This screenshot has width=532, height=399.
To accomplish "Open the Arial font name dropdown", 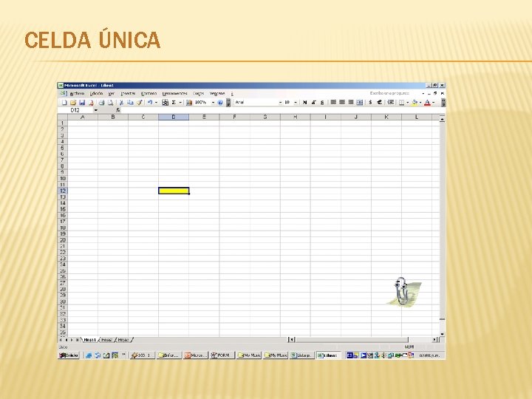I will [x=280, y=103].
